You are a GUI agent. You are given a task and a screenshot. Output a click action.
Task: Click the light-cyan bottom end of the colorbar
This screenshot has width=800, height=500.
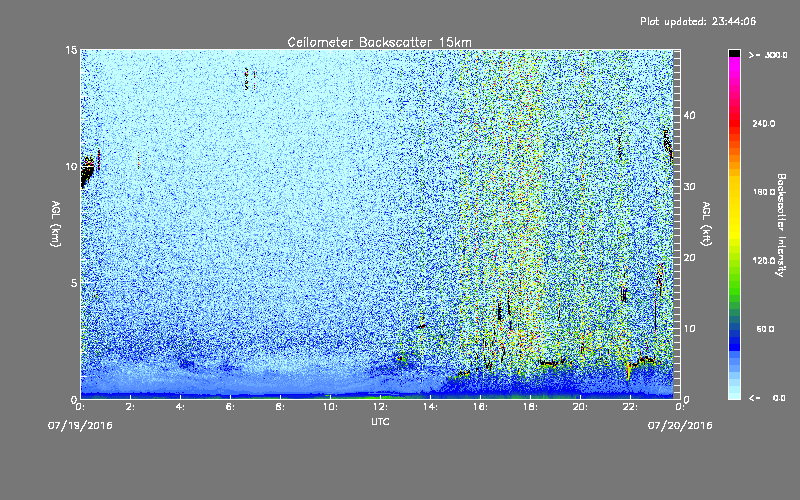pos(734,392)
